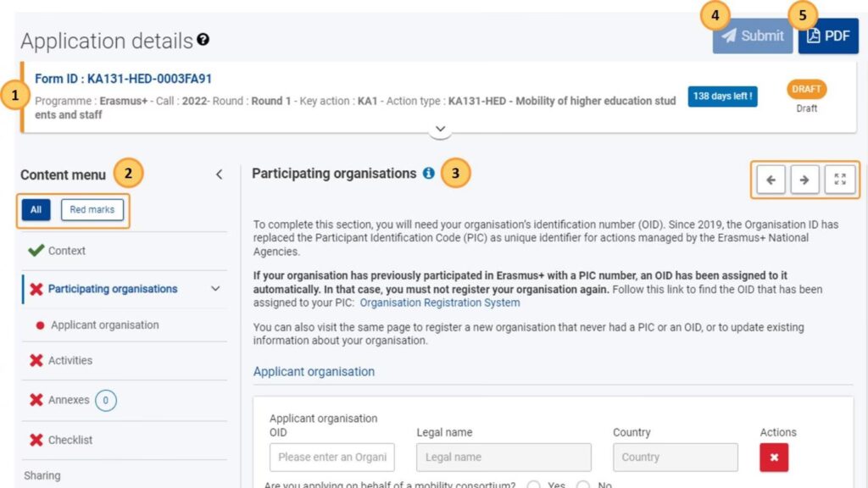Expand content to fullscreen view
The image size is (868, 488).
point(839,180)
